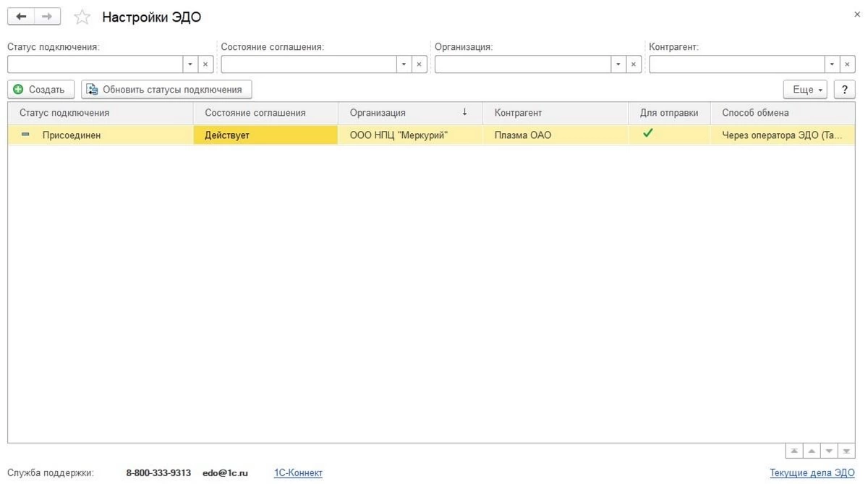Clear the Статус подключения filter field

[x=205, y=64]
